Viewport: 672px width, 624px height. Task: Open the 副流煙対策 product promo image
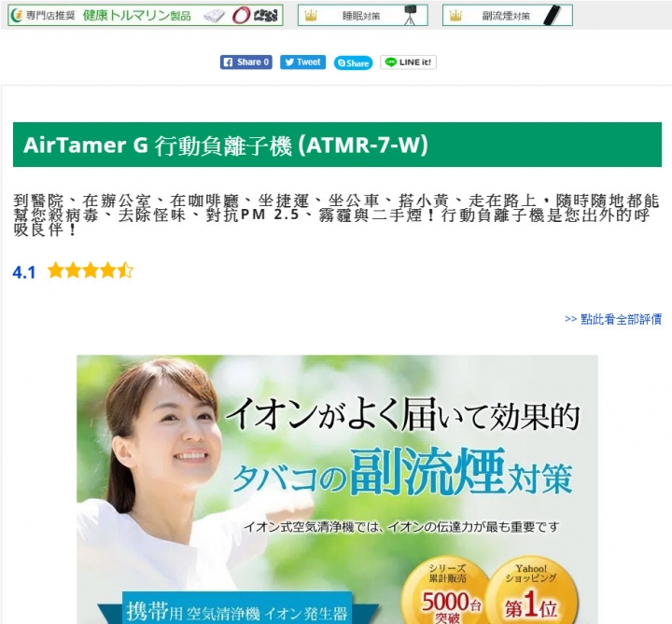click(337, 490)
